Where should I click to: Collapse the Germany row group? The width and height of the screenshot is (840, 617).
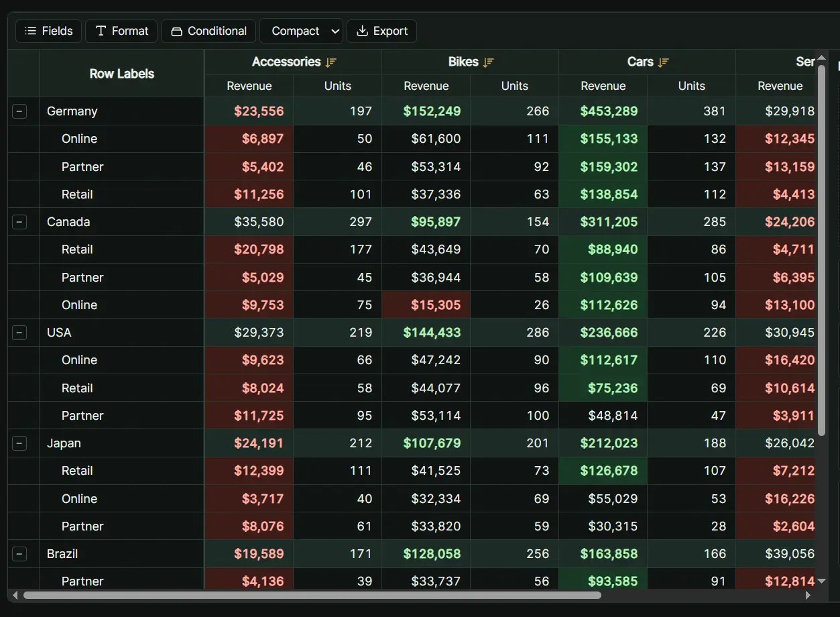[20, 111]
